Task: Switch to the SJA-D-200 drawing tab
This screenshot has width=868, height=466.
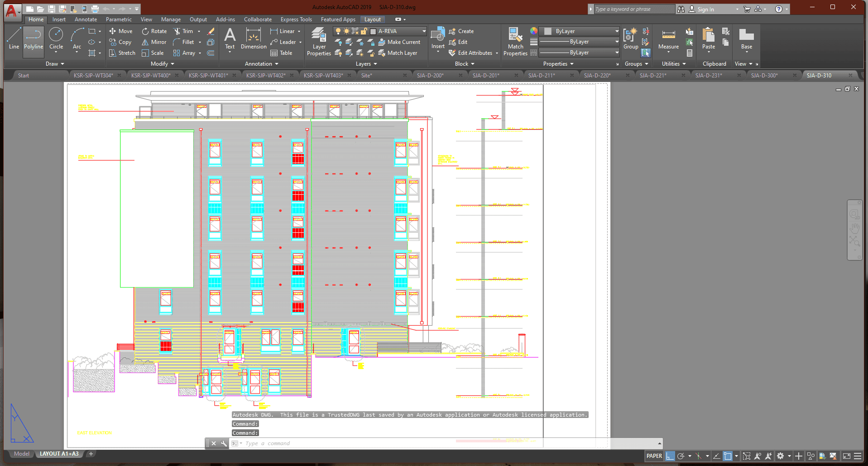Action: [x=430, y=76]
